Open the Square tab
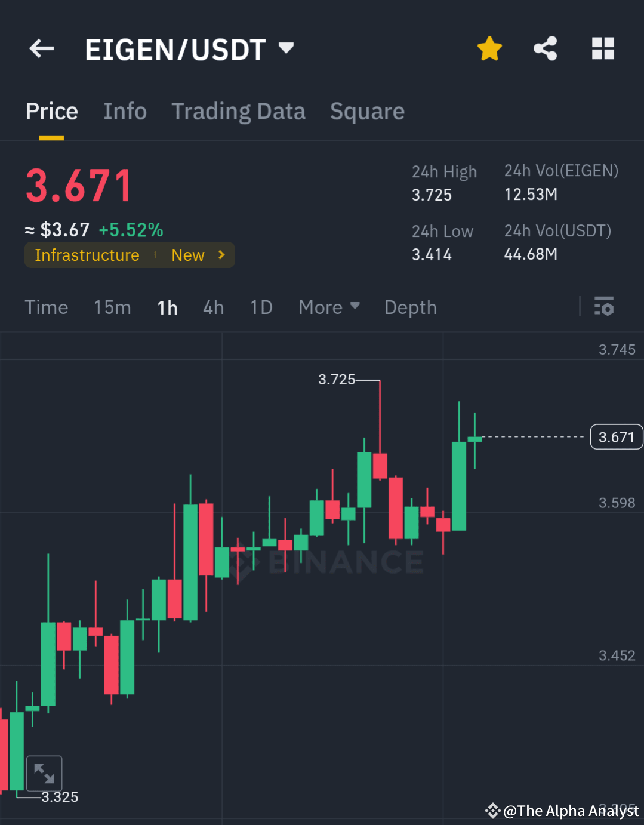The width and height of the screenshot is (644, 825). coord(367,111)
